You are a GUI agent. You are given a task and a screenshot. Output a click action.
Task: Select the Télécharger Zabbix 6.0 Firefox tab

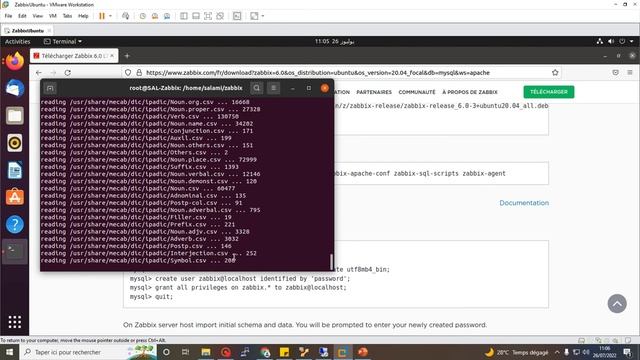74,56
